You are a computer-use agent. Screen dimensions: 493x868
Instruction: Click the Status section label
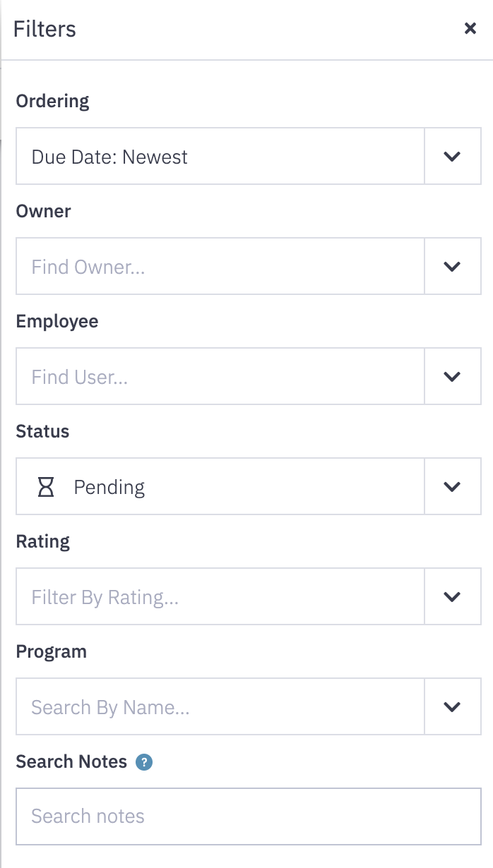(x=42, y=431)
